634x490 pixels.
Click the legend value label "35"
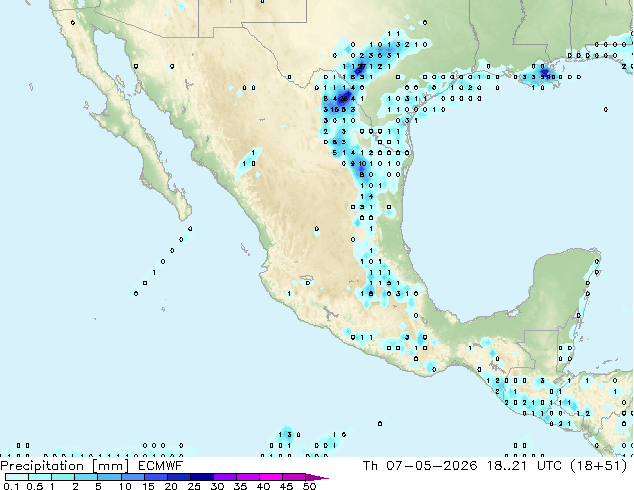click(240, 486)
